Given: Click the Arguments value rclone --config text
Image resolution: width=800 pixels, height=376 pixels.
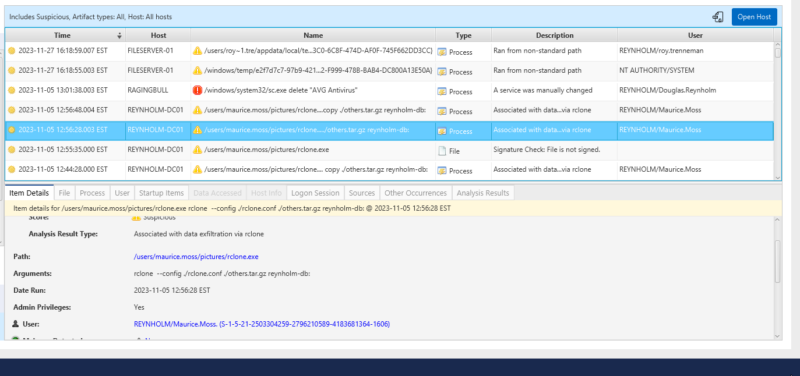Looking at the screenshot, I should pyautogui.click(x=222, y=273).
